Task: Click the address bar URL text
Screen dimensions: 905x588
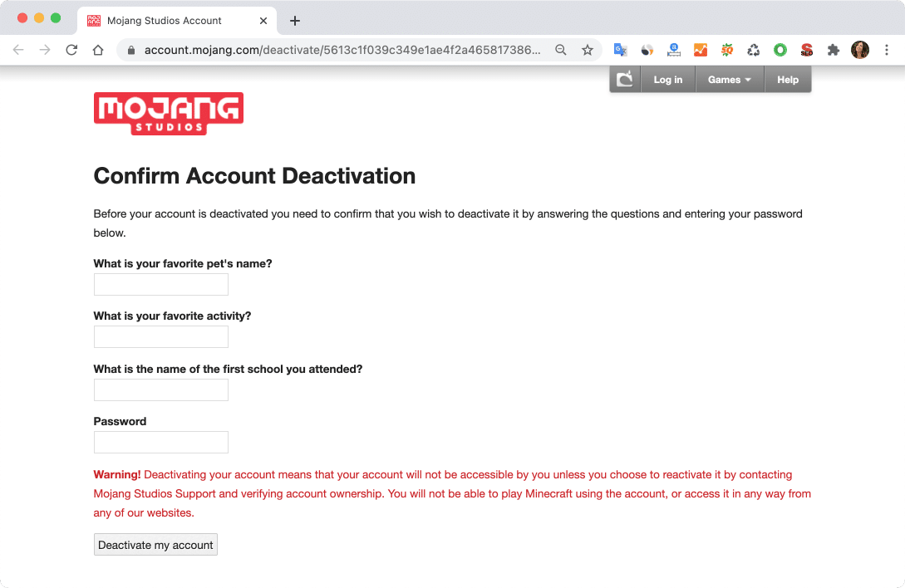Action: point(342,50)
